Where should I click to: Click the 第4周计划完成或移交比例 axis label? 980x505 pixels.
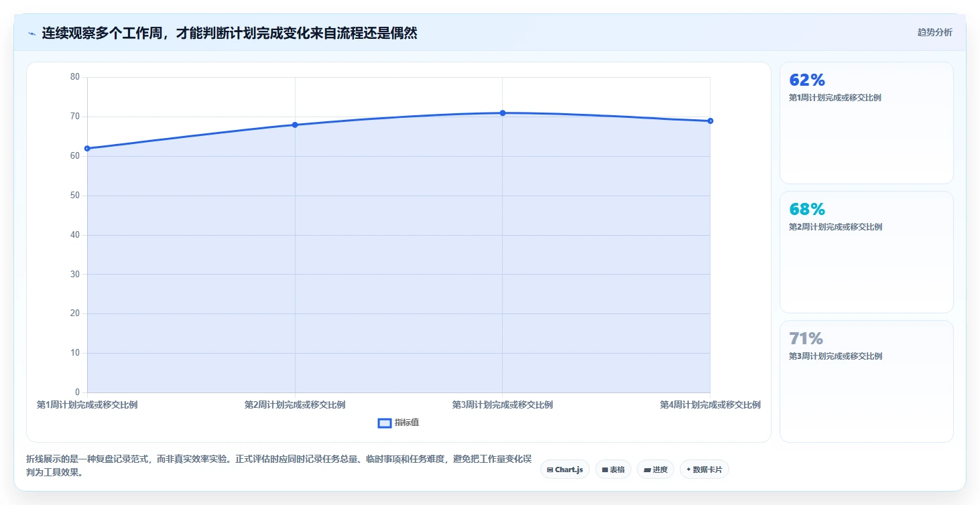(x=710, y=405)
